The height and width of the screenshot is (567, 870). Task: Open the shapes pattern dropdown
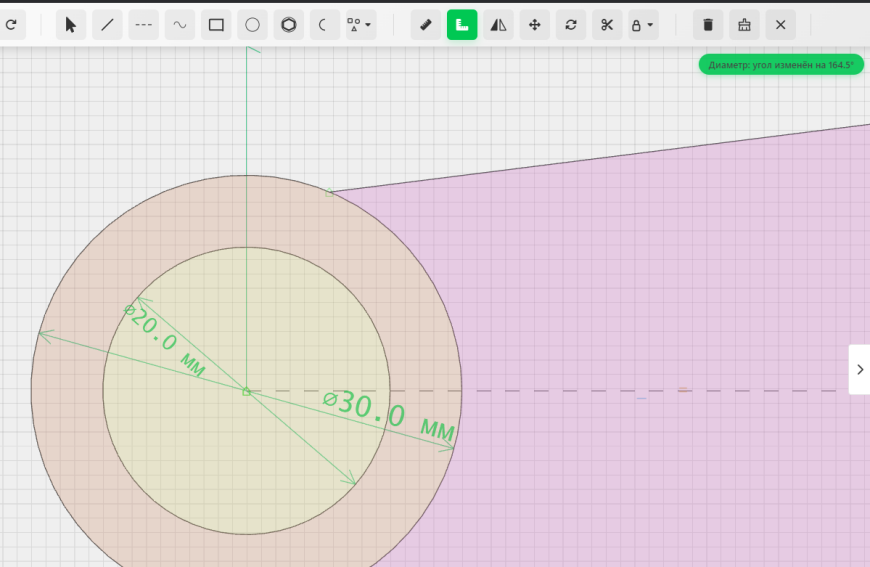click(x=361, y=25)
